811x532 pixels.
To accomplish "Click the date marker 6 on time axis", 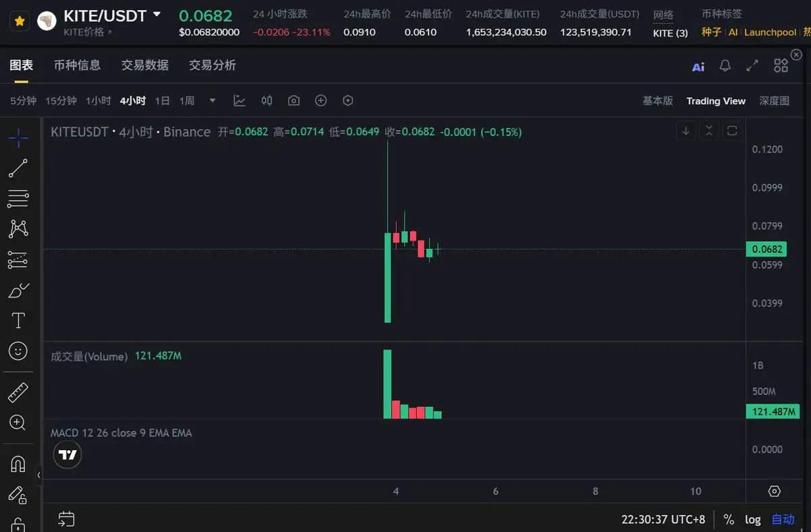I will pyautogui.click(x=495, y=491).
